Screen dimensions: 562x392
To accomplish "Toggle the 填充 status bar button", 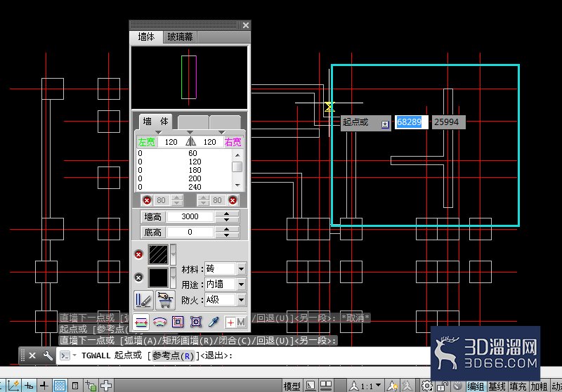I will pyautogui.click(x=518, y=386).
